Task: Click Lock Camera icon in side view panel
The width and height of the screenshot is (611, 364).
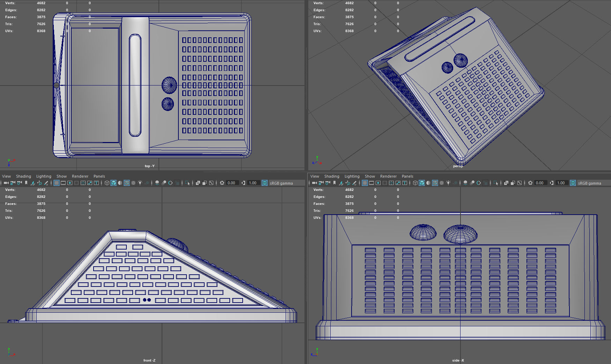Action: [321, 183]
